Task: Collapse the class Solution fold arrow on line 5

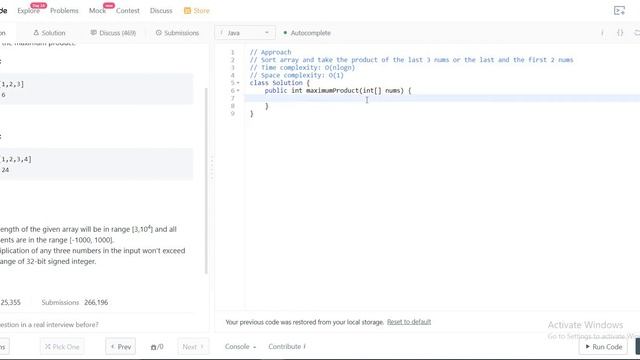Action: [238, 83]
